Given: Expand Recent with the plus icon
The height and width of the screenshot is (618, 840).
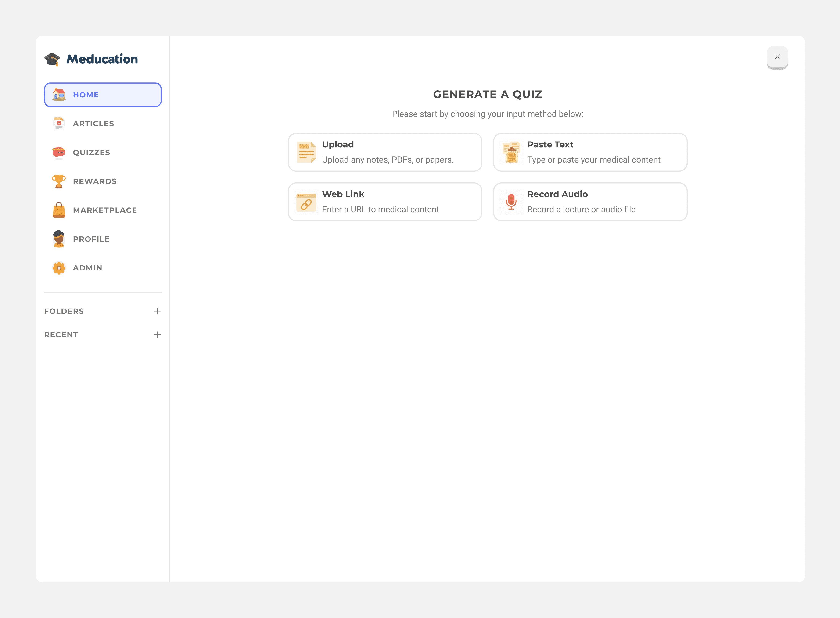Looking at the screenshot, I should coord(157,335).
